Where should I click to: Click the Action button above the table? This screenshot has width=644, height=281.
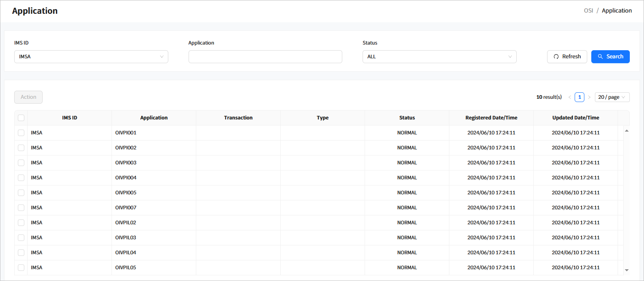coord(28,97)
